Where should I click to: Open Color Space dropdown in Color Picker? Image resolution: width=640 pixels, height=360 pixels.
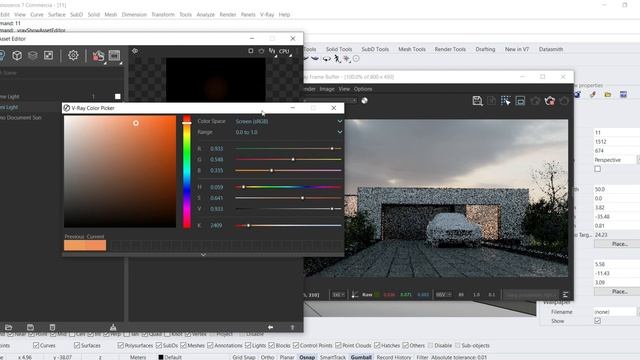click(288, 121)
